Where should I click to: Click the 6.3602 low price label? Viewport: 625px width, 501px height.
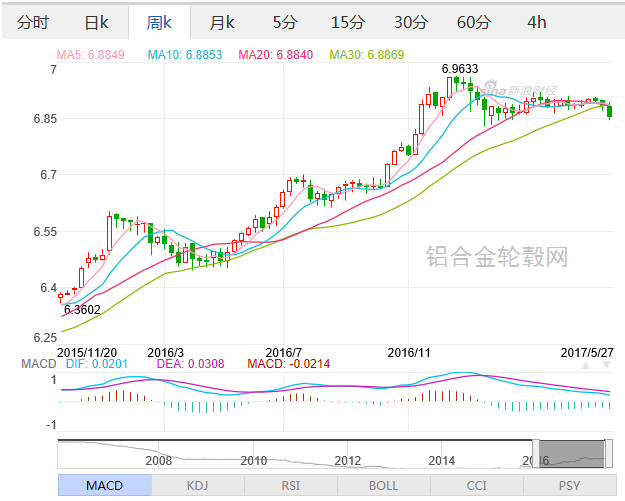(x=82, y=310)
